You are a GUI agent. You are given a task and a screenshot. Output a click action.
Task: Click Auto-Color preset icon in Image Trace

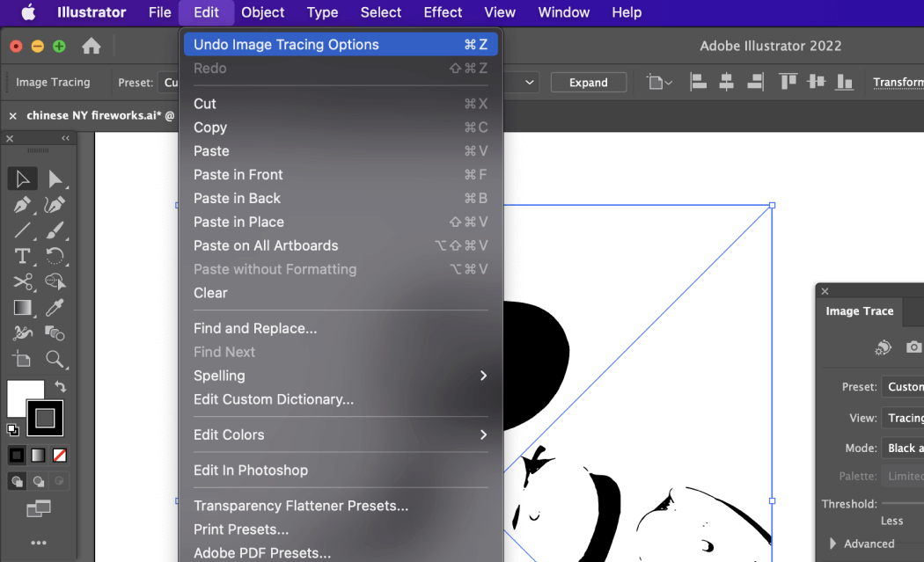point(883,347)
